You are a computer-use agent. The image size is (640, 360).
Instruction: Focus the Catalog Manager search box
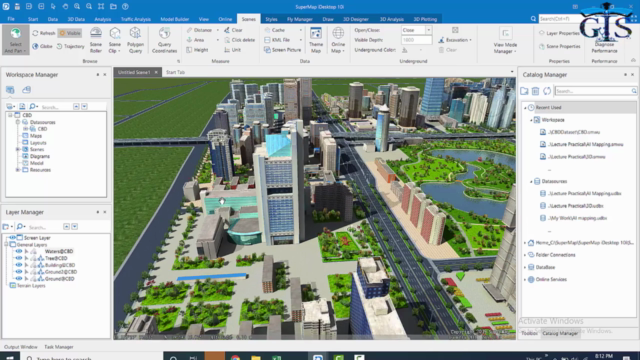[595, 91]
